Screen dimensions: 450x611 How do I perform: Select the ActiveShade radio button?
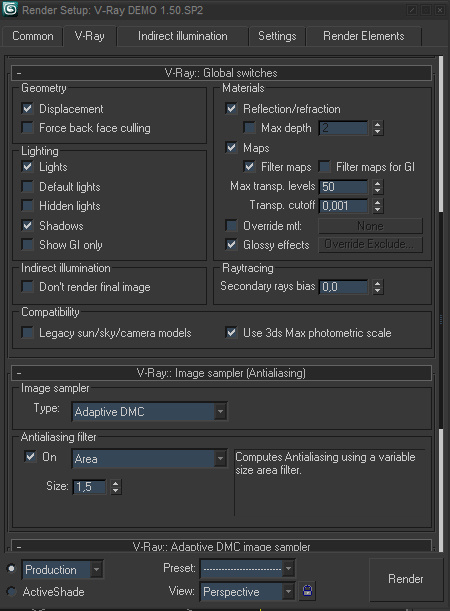point(11,592)
